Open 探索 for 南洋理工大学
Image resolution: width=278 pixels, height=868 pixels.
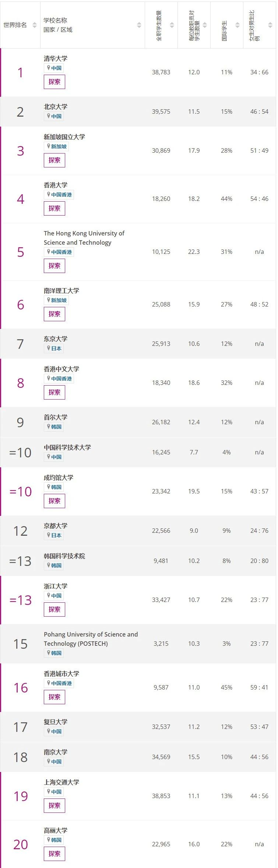pos(54,314)
